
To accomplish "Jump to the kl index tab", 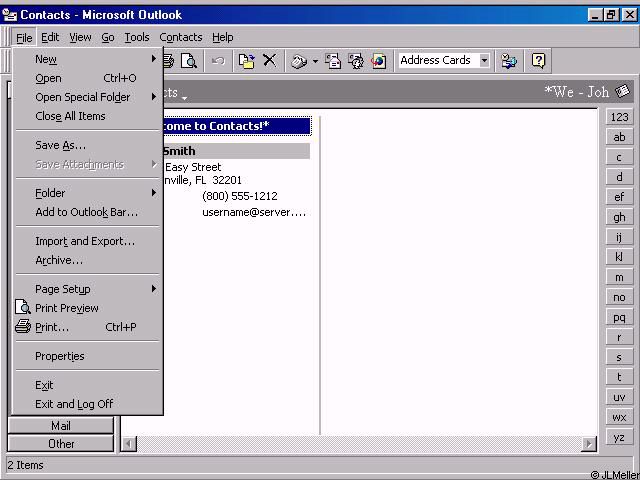I will tap(619, 257).
